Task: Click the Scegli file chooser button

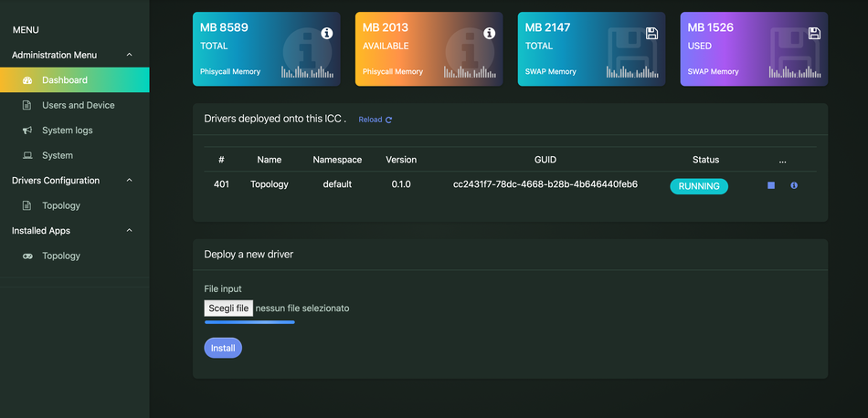Action: click(228, 308)
